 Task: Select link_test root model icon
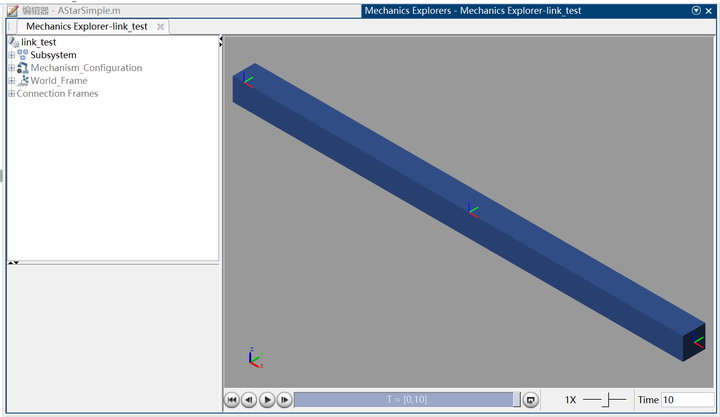14,42
